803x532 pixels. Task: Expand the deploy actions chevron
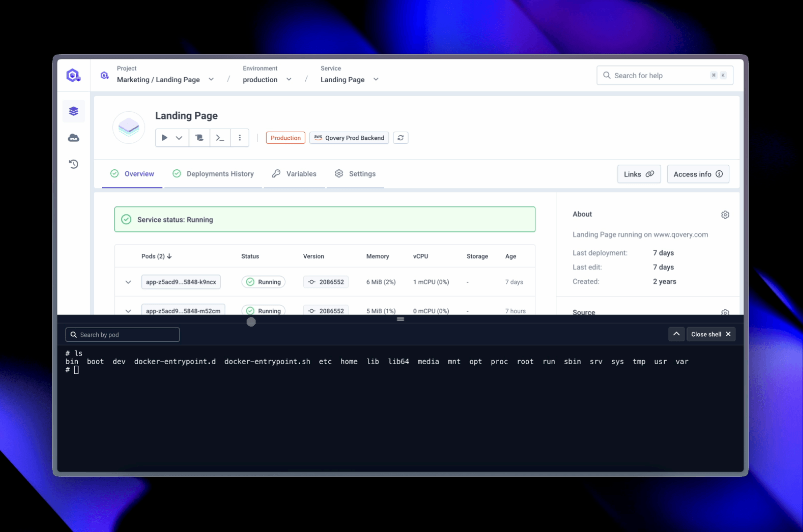point(179,138)
